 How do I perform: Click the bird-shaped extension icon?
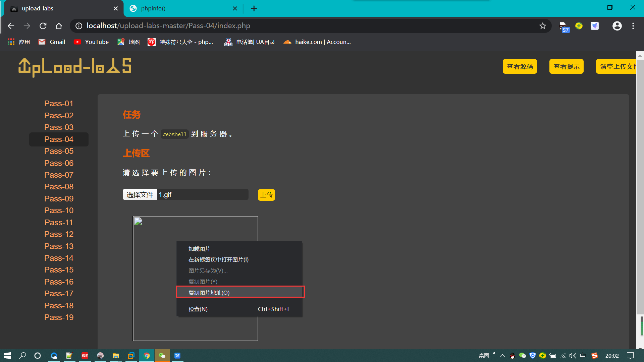tap(595, 26)
